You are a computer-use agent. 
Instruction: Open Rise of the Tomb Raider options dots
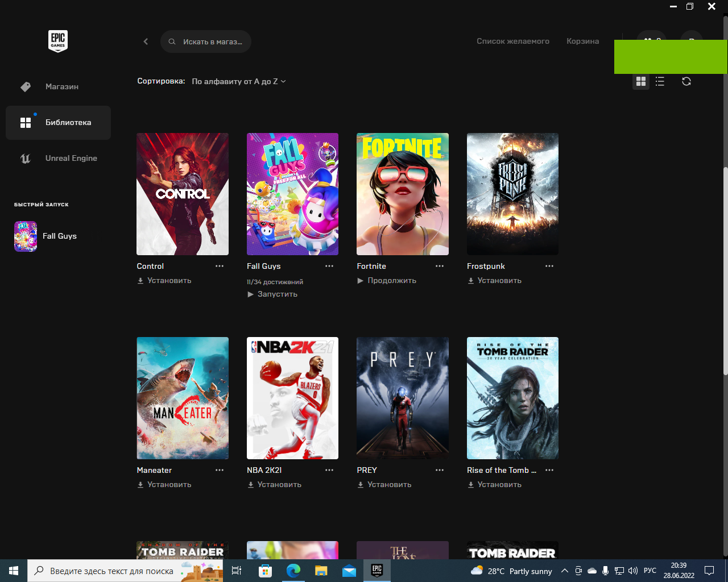[x=549, y=470]
